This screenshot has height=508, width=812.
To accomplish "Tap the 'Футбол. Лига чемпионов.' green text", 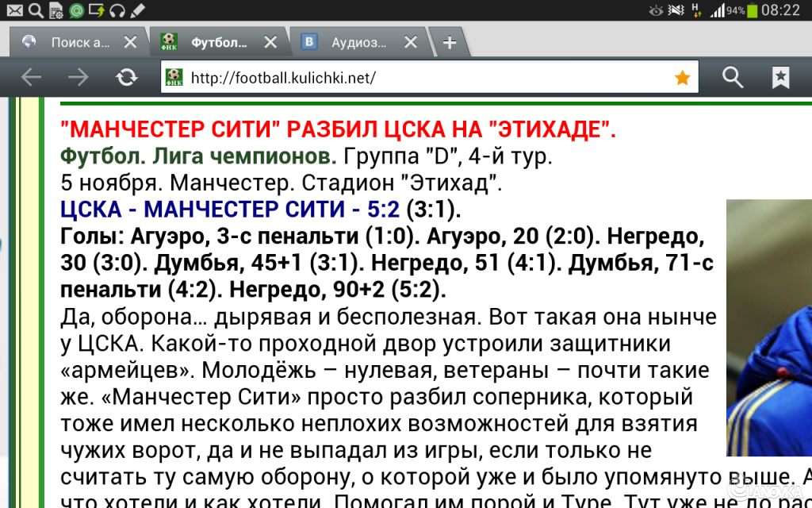I will (198, 156).
